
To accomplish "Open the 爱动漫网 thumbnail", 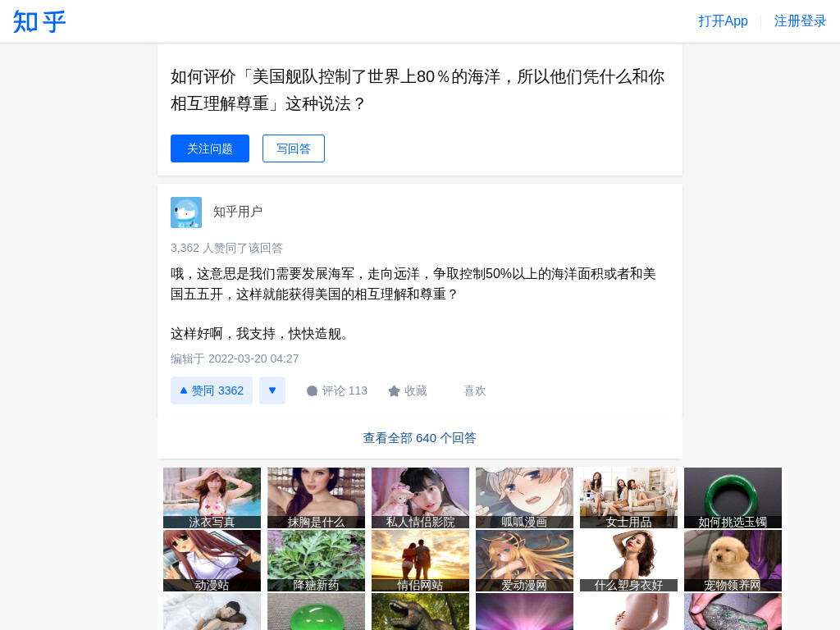I will 524,561.
